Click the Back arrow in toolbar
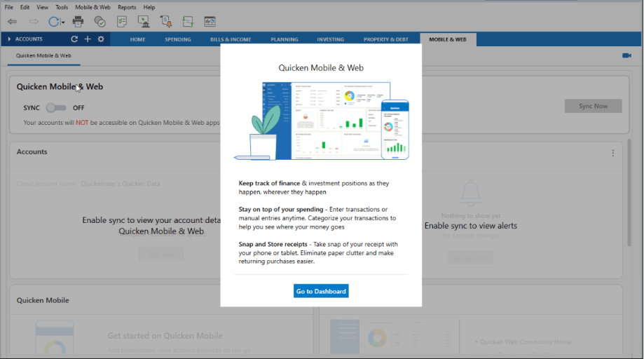Viewport: 644px width, 359px height. [x=12, y=22]
